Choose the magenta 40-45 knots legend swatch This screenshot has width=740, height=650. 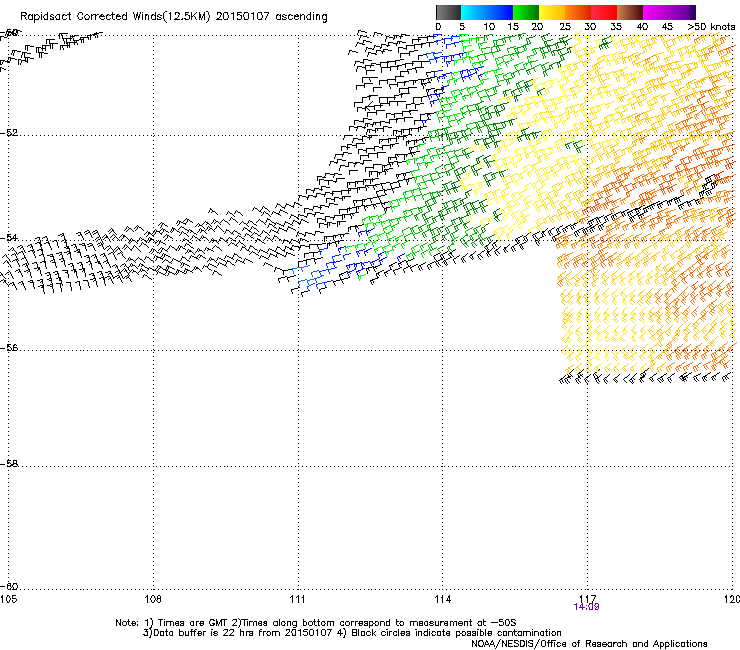[656, 12]
